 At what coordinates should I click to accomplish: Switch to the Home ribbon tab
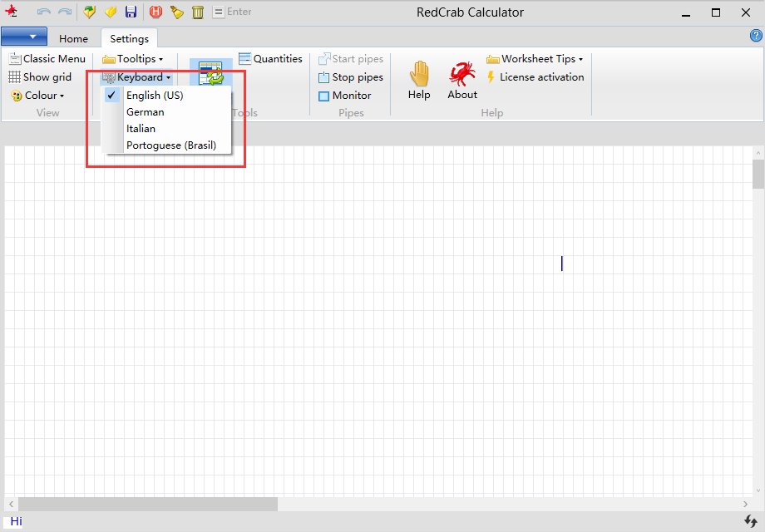tap(74, 38)
